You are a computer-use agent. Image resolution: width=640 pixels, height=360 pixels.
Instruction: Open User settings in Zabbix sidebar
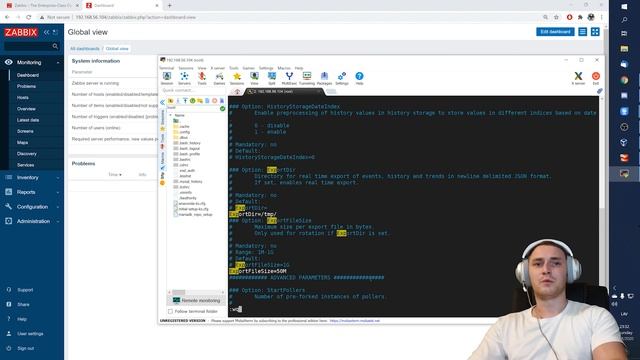point(30,334)
